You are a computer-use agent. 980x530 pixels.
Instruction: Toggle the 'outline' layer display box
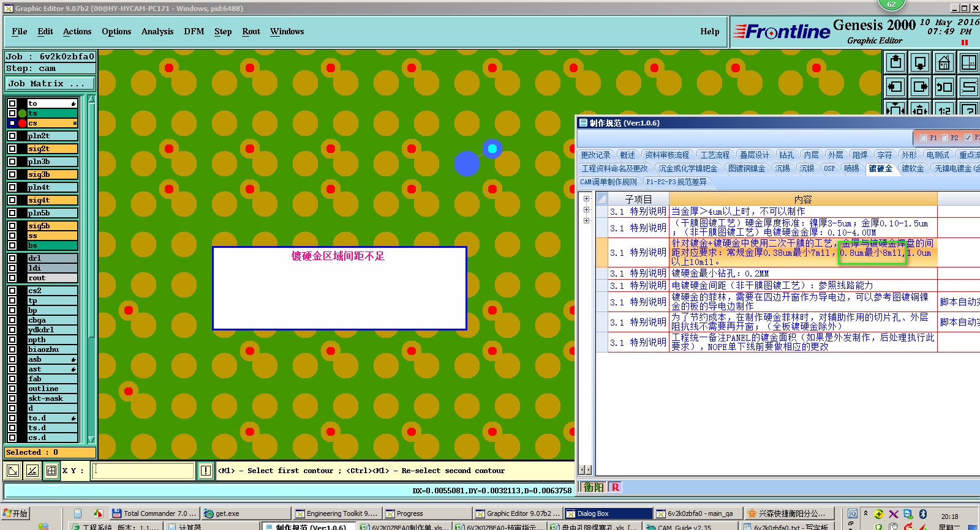[12, 389]
